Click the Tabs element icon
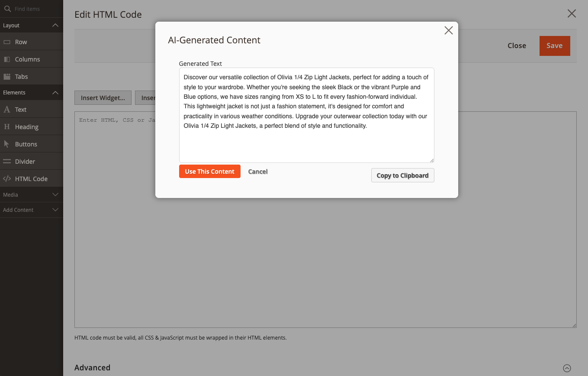 [7, 77]
